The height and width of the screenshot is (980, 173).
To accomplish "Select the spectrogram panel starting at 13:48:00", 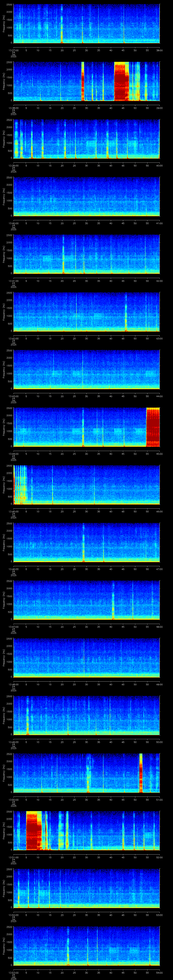I will coord(86,658).
